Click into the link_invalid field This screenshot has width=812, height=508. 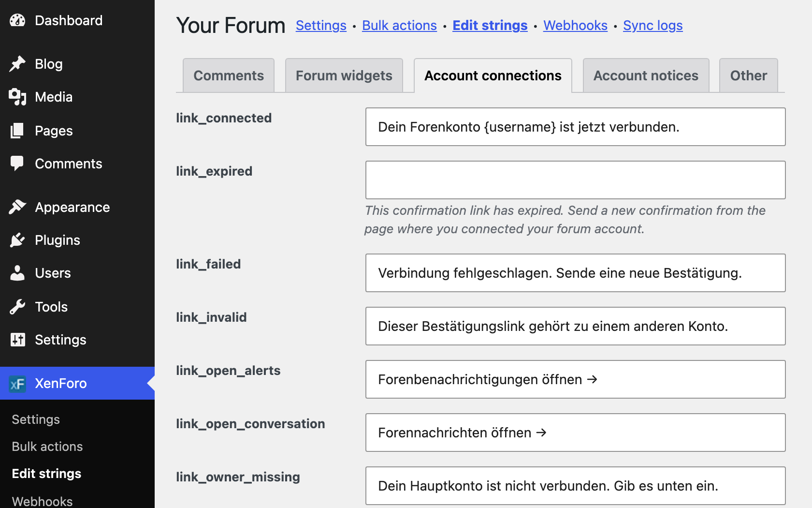click(x=576, y=326)
